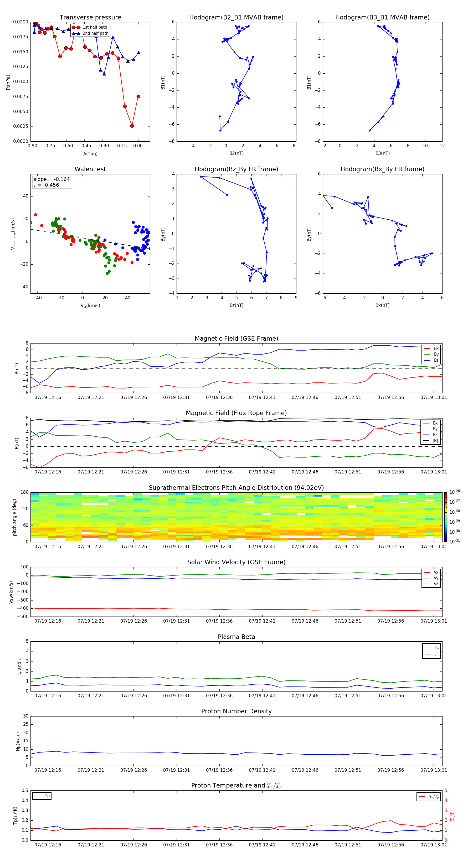This screenshot has width=473, height=868.
Task: Click Bx in the GSE magnetic field legend
Action: pyautogui.click(x=431, y=349)
